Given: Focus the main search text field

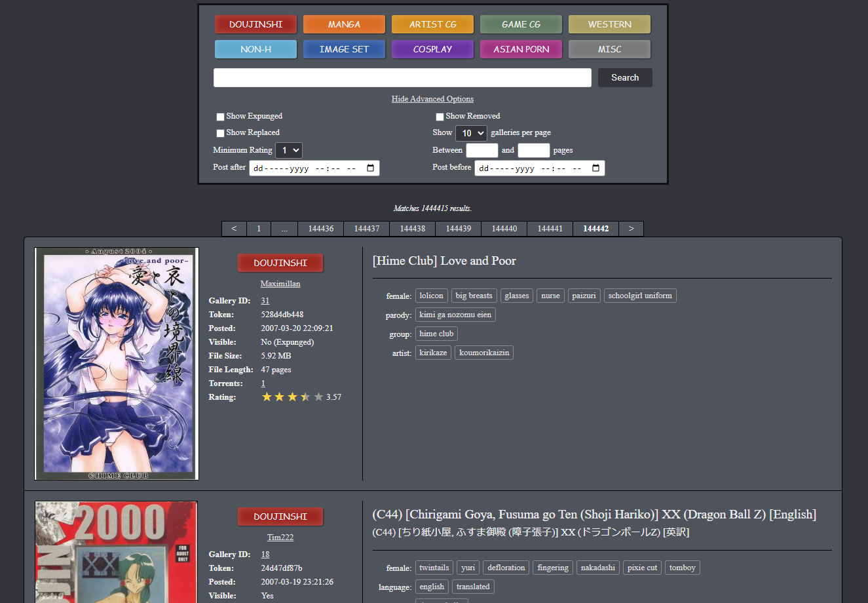Looking at the screenshot, I should click(402, 77).
